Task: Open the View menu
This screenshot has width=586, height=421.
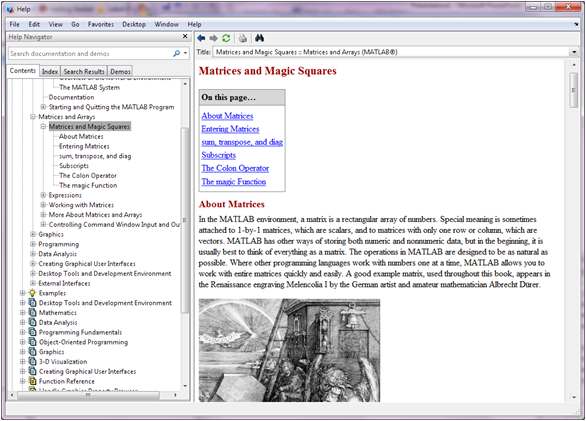Action: (55, 24)
